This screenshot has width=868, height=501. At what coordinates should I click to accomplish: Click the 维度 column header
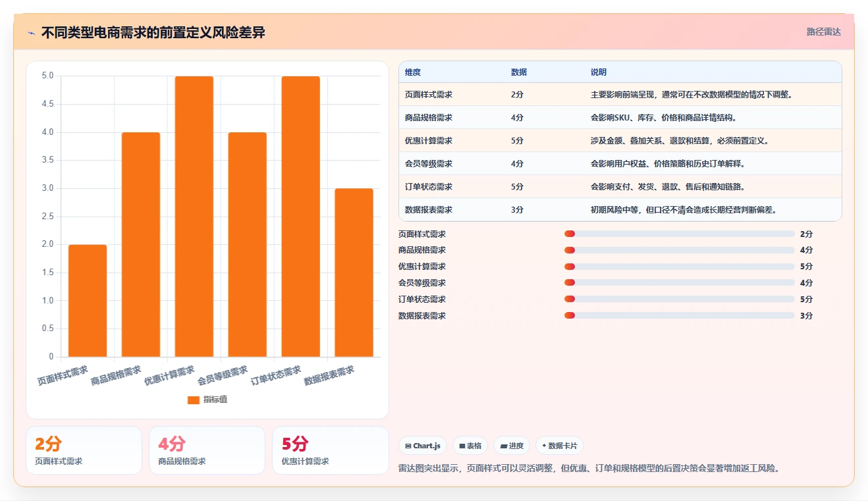(x=413, y=72)
